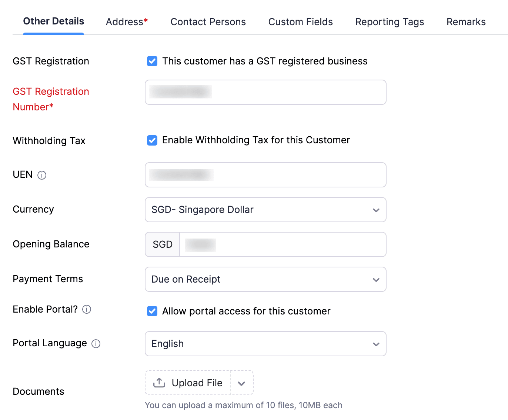Disable the Withholding Tax checkbox
This screenshot has height=420, width=508.
tap(152, 140)
